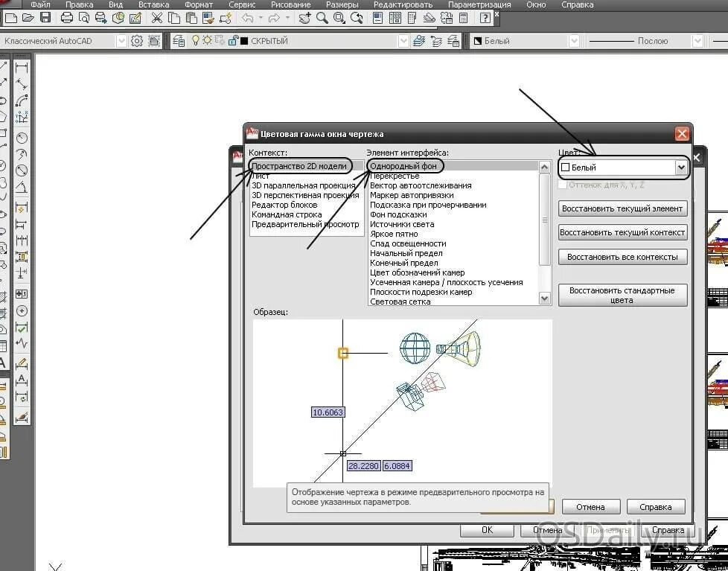Select 'Однородный фон' interface element

coord(403,166)
